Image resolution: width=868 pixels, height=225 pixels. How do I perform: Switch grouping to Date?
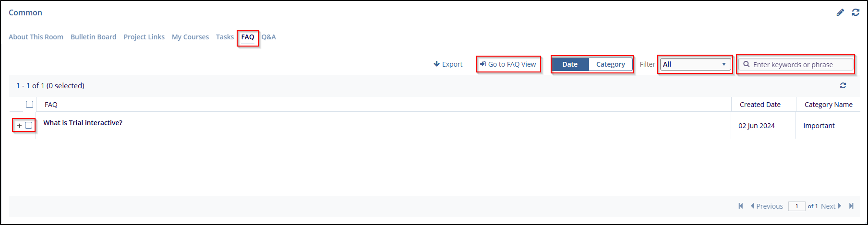[570, 64]
